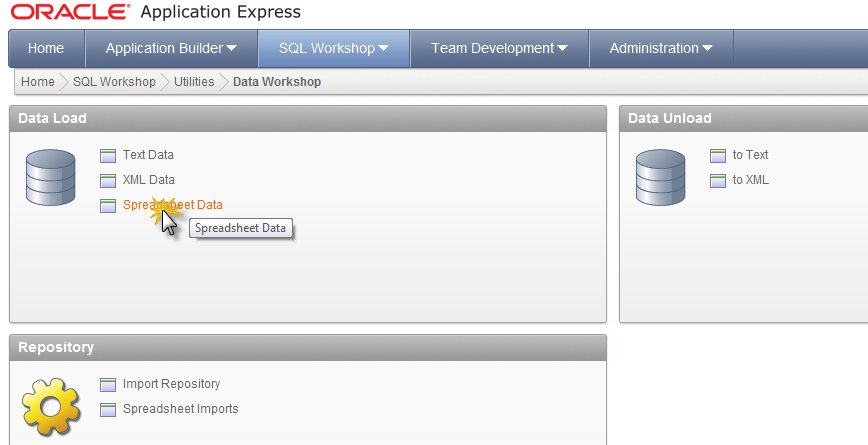Open the SQL Workshop tab
Viewport: 868px width, 445px height.
[334, 48]
